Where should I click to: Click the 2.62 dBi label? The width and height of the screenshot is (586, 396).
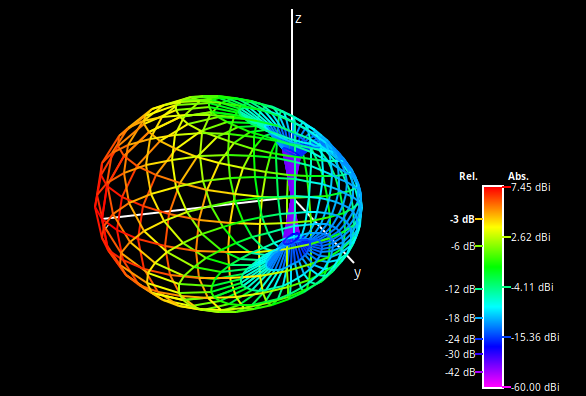(x=531, y=237)
